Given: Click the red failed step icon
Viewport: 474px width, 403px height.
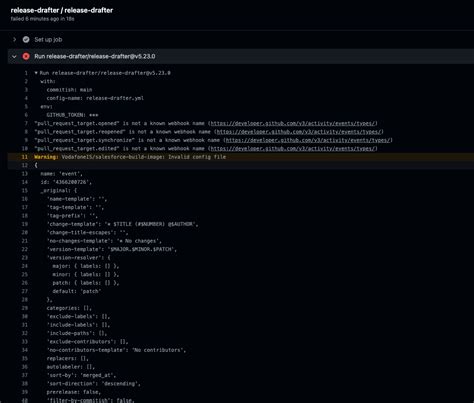Looking at the screenshot, I should tap(26, 56).
